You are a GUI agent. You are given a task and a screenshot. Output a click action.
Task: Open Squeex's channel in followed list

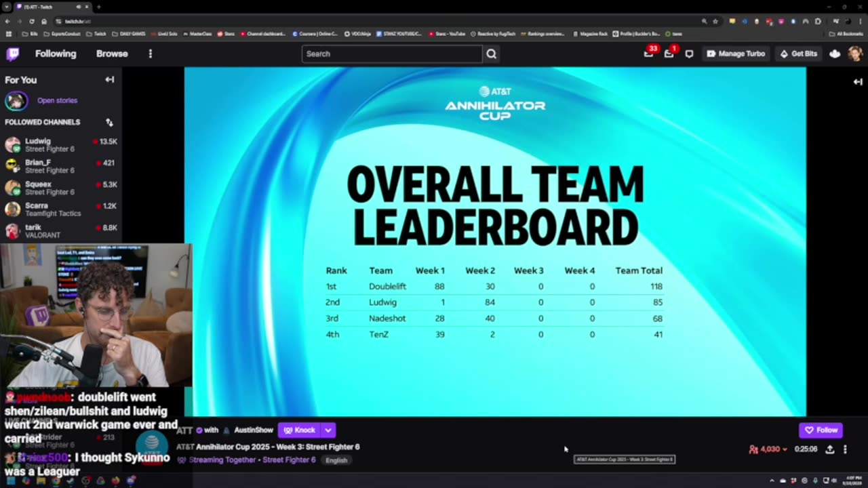click(61, 188)
